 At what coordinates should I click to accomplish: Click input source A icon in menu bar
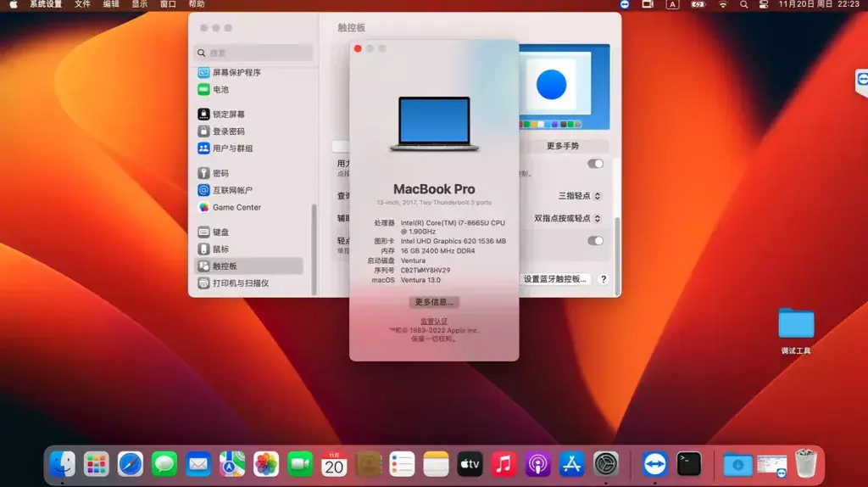coord(672,4)
